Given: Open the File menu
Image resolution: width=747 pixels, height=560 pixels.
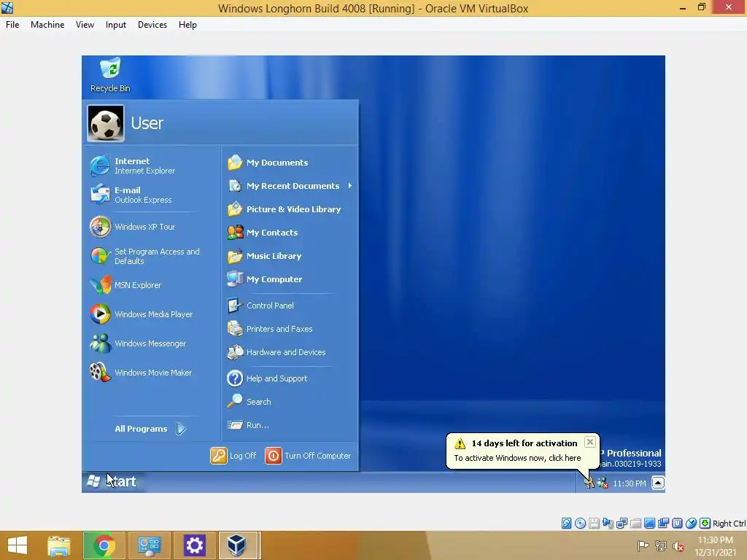Looking at the screenshot, I should pos(12,25).
